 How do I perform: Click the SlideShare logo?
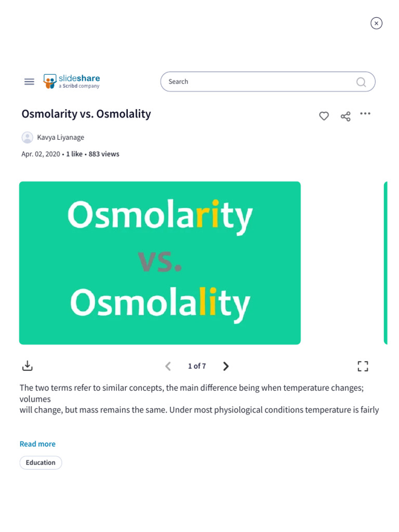[72, 82]
